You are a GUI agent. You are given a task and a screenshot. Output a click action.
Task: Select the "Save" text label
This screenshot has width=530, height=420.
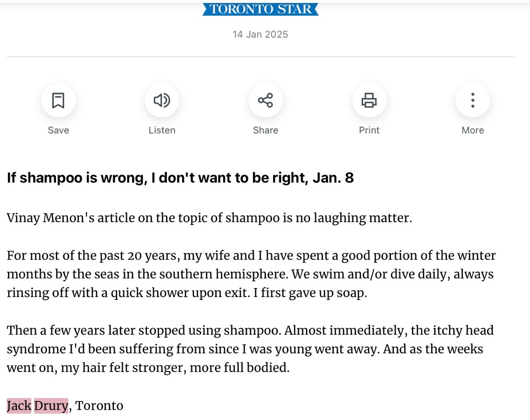[58, 130]
